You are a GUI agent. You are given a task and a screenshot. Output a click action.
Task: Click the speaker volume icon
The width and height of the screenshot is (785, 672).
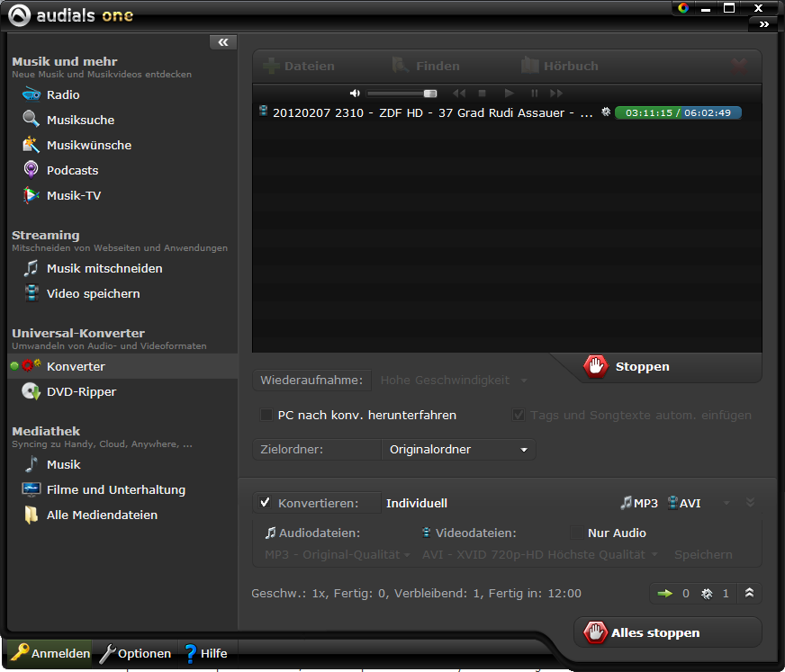coord(355,93)
